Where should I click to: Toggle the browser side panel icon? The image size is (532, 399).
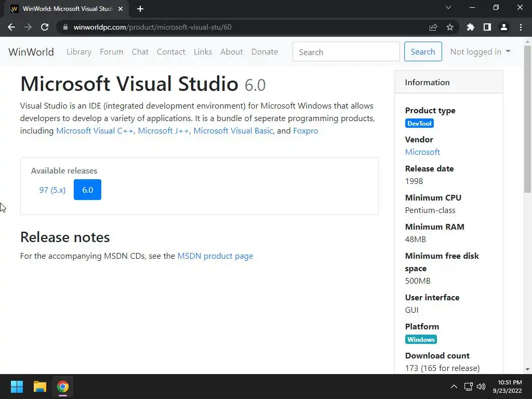pyautogui.click(x=487, y=27)
